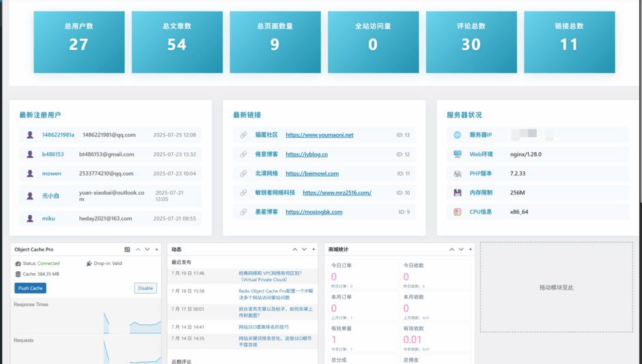Click the 内存限制 memory icon
Screen dimensions: 642x364
(x=457, y=193)
